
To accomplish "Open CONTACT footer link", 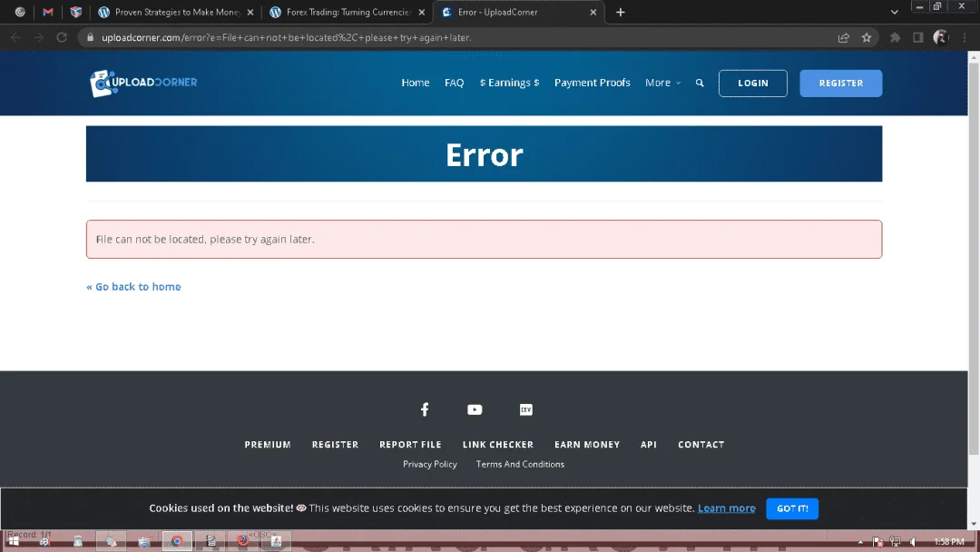I will pos(701,445).
